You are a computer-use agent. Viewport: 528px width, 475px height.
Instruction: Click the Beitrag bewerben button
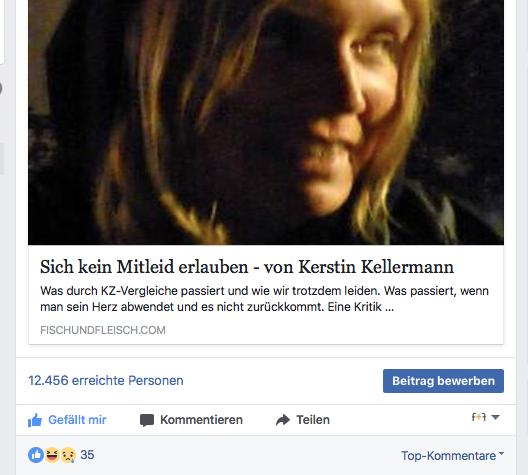(x=443, y=381)
